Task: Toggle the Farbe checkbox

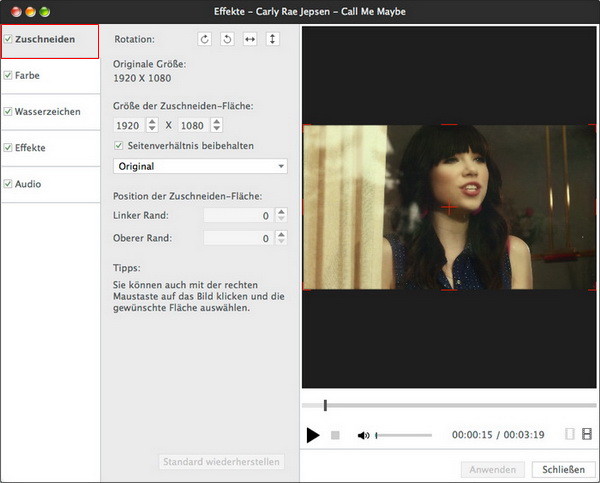Action: [x=8, y=75]
